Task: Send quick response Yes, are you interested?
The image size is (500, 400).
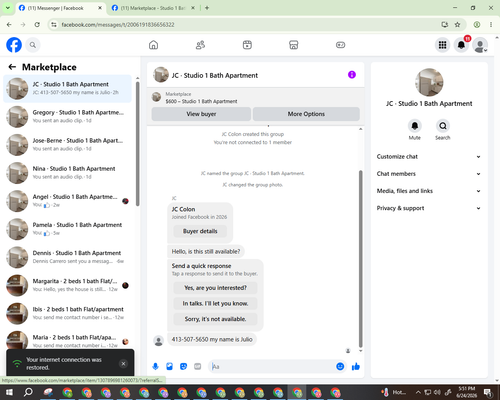Action: [x=215, y=288]
